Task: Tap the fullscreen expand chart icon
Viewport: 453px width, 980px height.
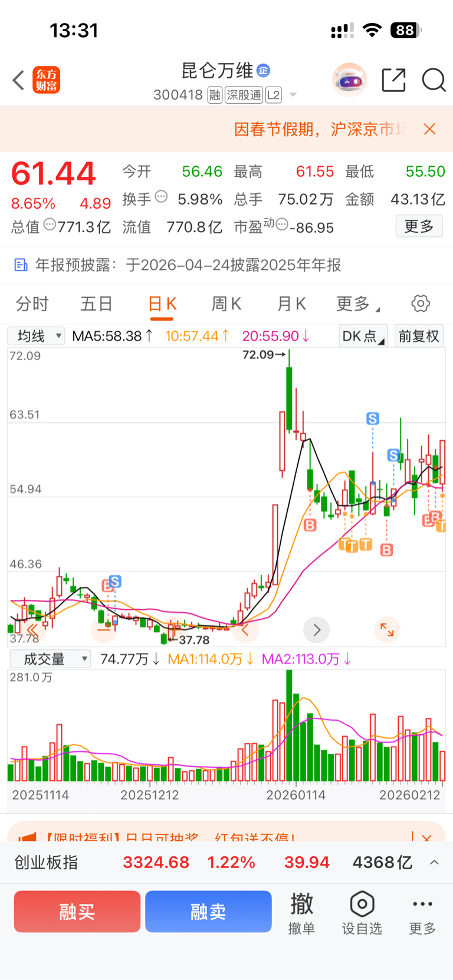Action: pos(387,630)
